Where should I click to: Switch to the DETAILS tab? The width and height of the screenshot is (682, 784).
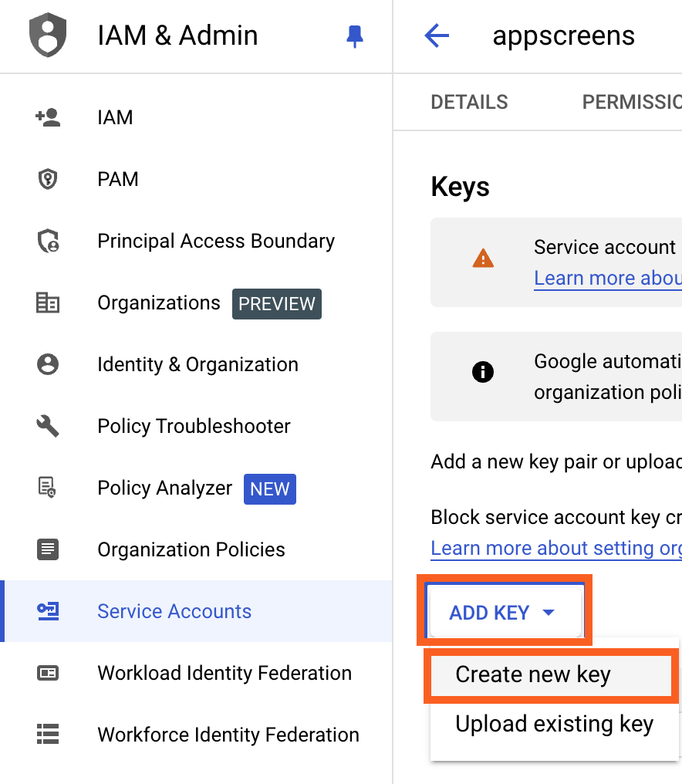coord(469,102)
